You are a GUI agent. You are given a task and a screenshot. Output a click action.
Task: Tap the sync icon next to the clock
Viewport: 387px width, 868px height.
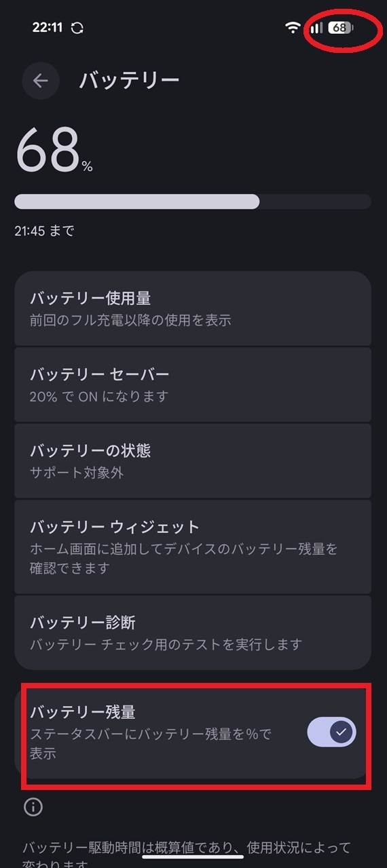coord(77,28)
